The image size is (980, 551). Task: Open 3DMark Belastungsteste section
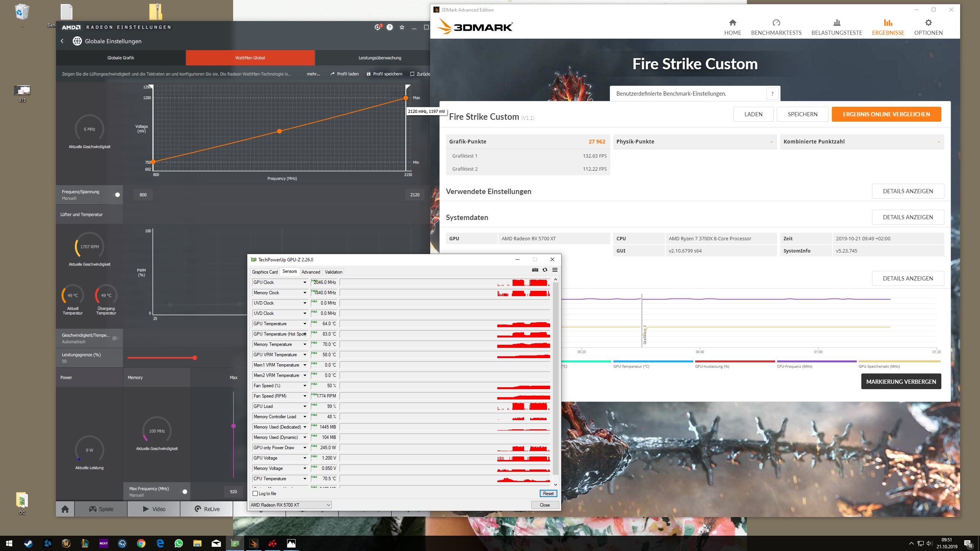coord(837,28)
